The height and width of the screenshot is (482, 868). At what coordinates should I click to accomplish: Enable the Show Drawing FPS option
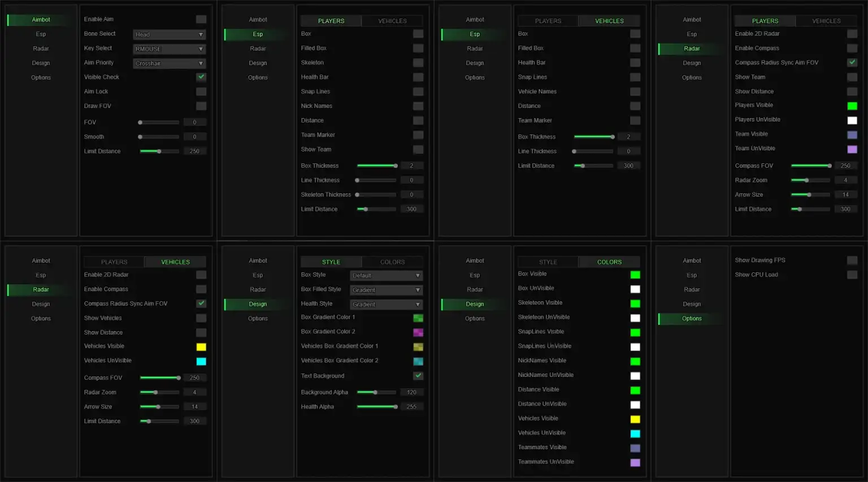(852, 260)
